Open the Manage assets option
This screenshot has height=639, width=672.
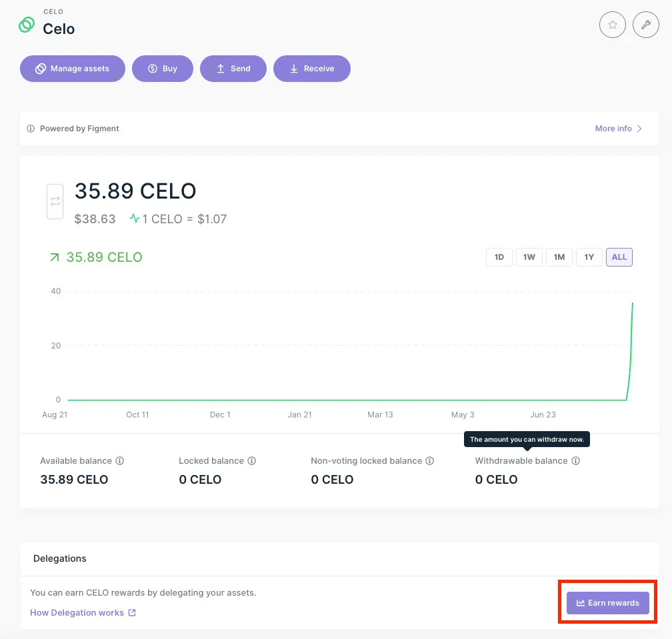72,68
